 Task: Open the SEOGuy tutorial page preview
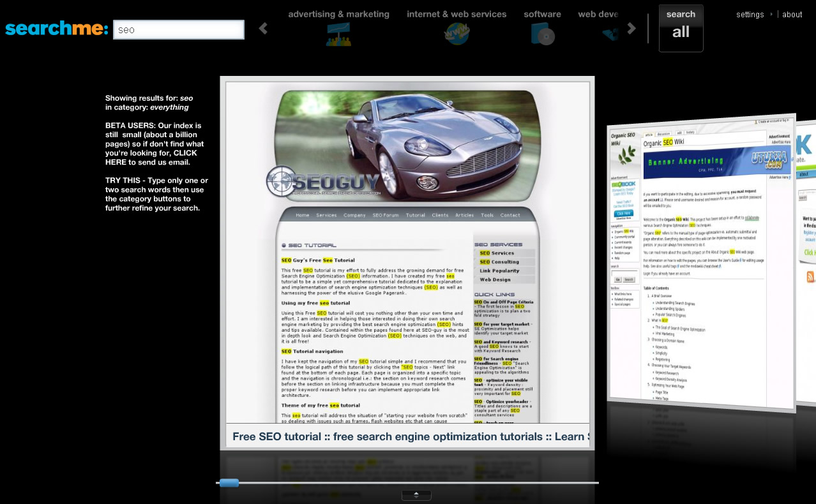pos(407,262)
